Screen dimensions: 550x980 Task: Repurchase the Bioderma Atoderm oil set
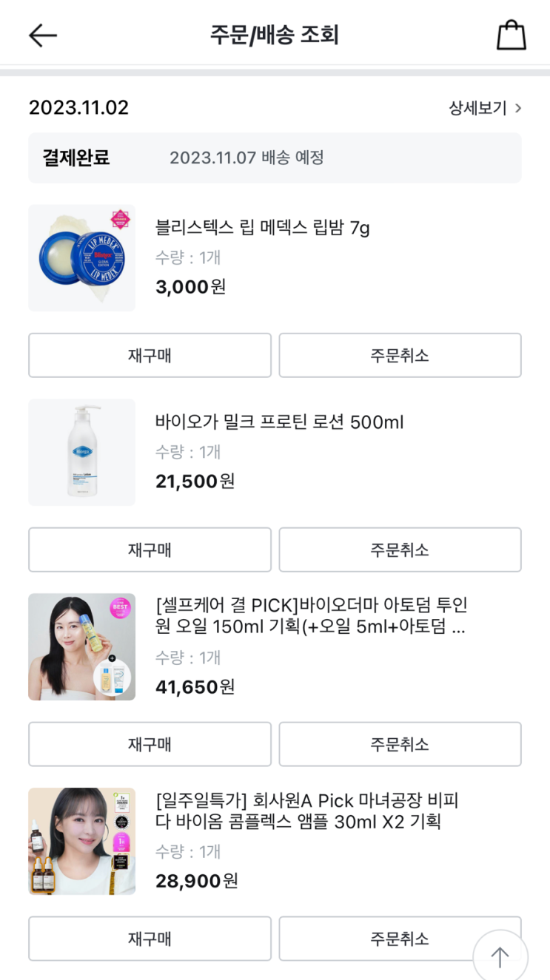(150, 744)
